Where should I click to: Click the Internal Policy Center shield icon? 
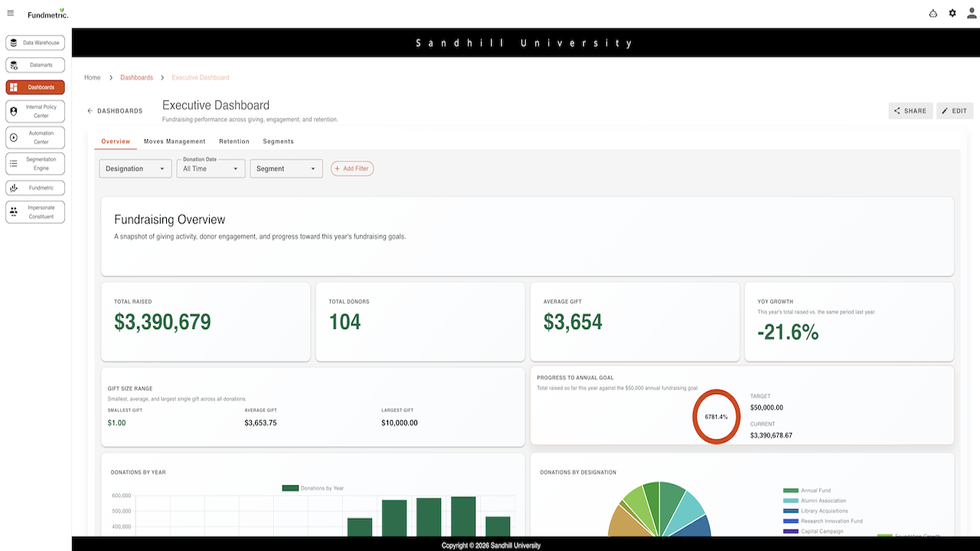[14, 112]
